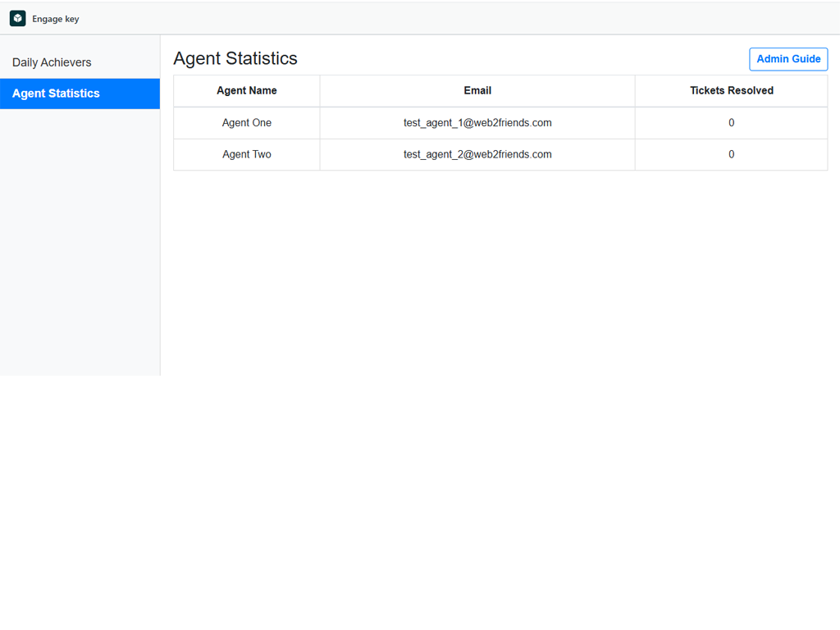The height and width of the screenshot is (630, 840).
Task: Select the Agent One name cell
Action: (246, 122)
